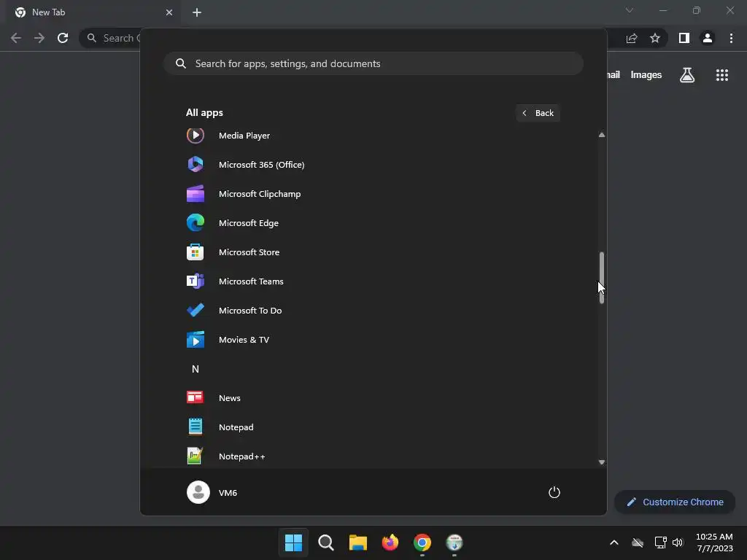This screenshot has width=747, height=560.
Task: Bookmark this tab with star icon
Action: 655,38
